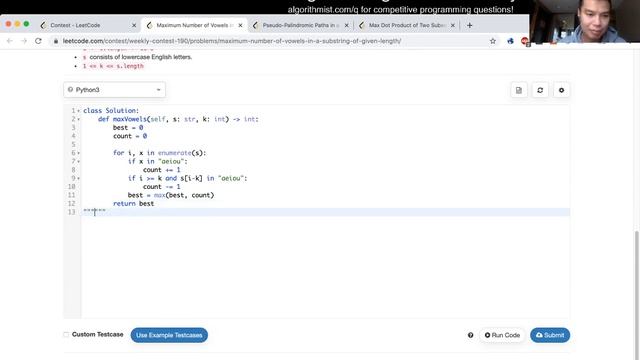This screenshot has width=640, height=360.
Task: Reload the LeetCode page
Action: pyautogui.click(x=38, y=41)
